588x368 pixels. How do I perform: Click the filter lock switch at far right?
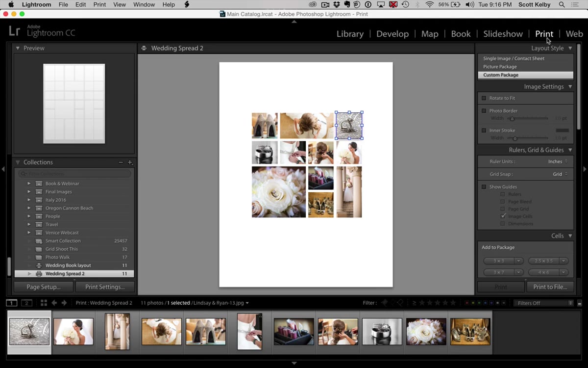(x=580, y=303)
